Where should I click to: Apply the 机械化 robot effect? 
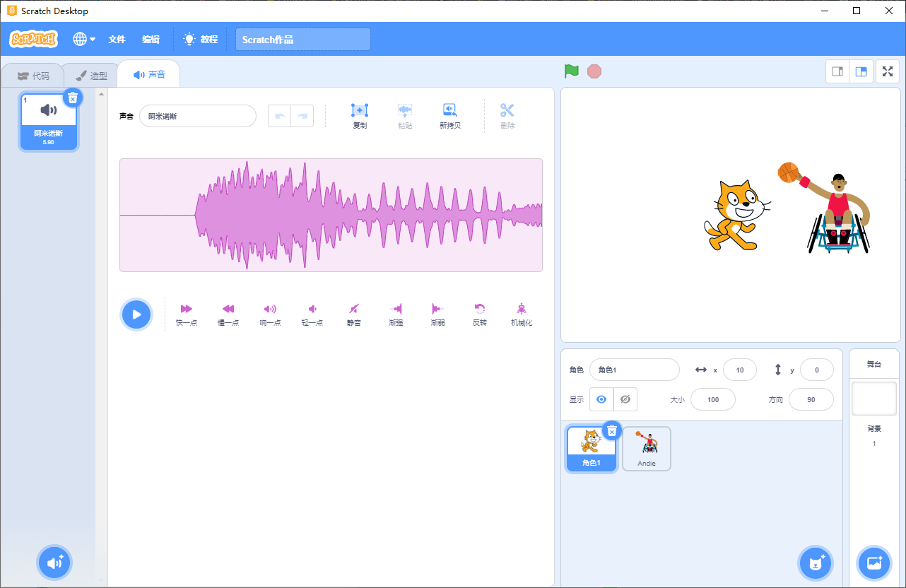click(x=522, y=314)
